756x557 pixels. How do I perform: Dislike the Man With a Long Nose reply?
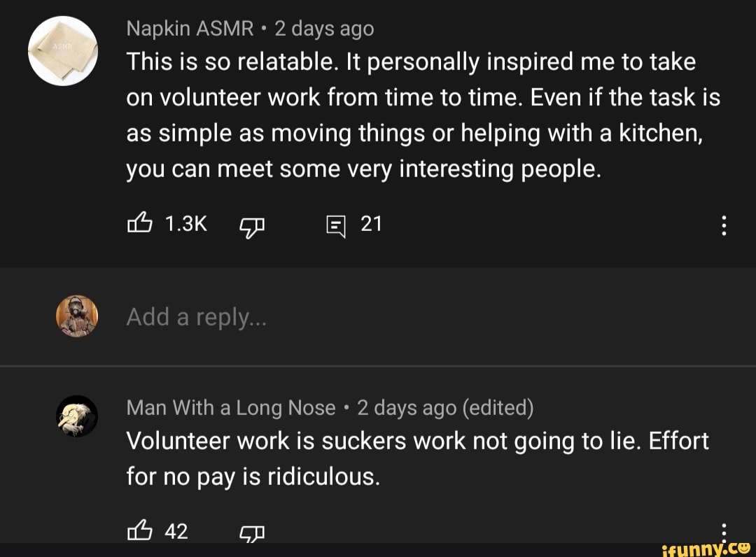252,533
